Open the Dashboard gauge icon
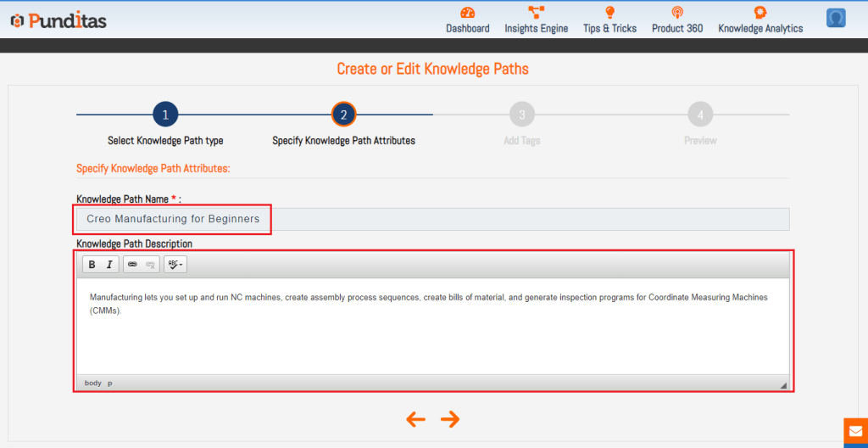Screen dimensions: 868x448 [x=467, y=13]
